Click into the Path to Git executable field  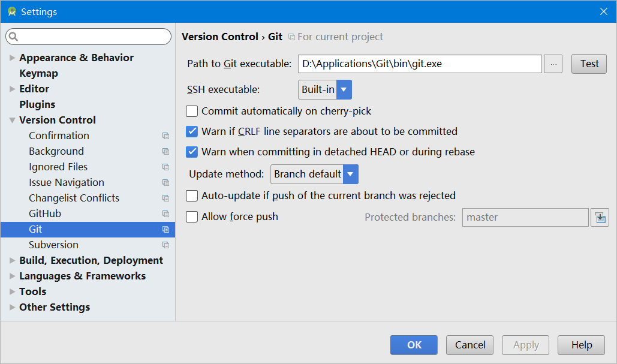(x=419, y=64)
